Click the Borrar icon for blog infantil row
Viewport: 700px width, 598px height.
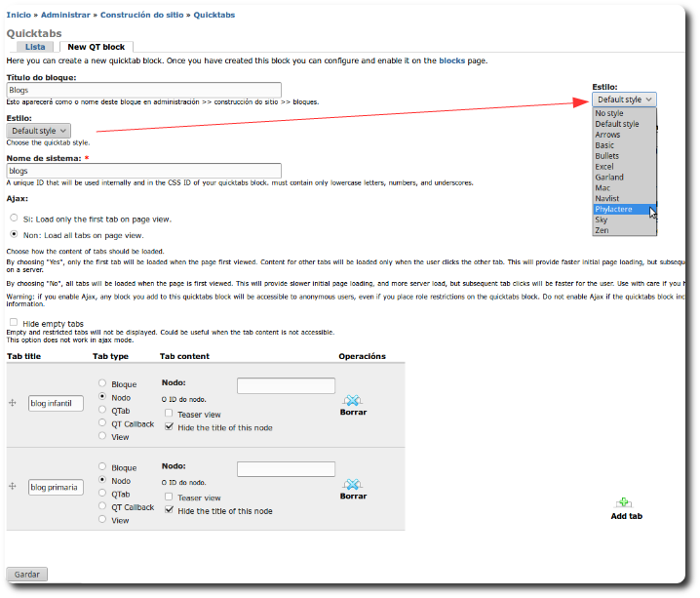(x=353, y=400)
